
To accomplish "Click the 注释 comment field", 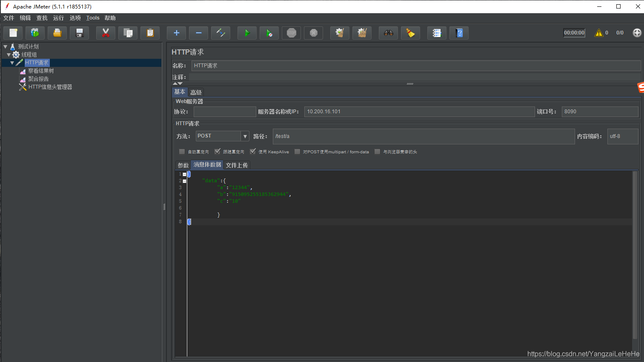I will 415,77.
